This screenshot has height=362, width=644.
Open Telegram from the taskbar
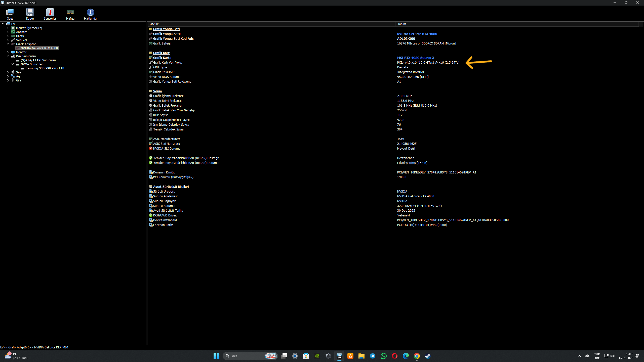click(x=373, y=356)
